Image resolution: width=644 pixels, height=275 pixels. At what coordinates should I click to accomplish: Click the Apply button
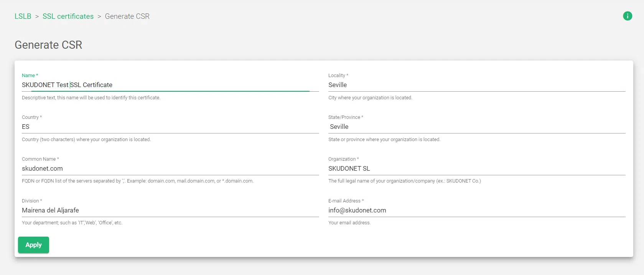point(33,245)
